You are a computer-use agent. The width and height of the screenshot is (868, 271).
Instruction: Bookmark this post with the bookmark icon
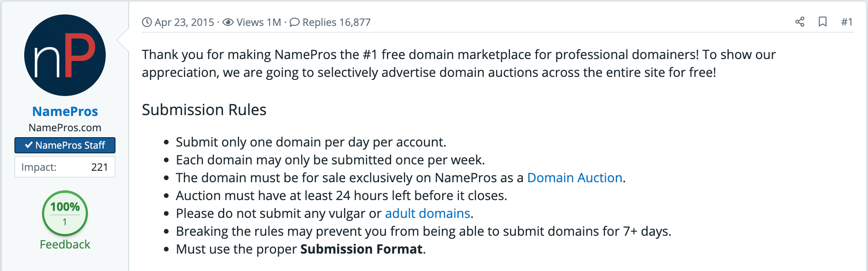point(823,22)
